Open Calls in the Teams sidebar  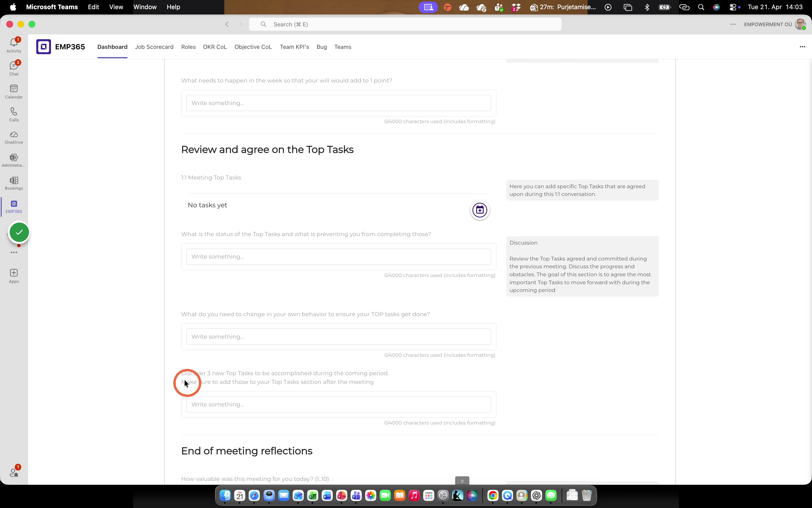point(14,114)
